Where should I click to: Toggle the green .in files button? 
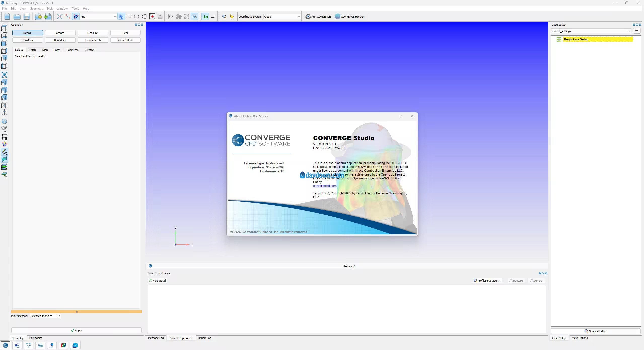point(205,17)
